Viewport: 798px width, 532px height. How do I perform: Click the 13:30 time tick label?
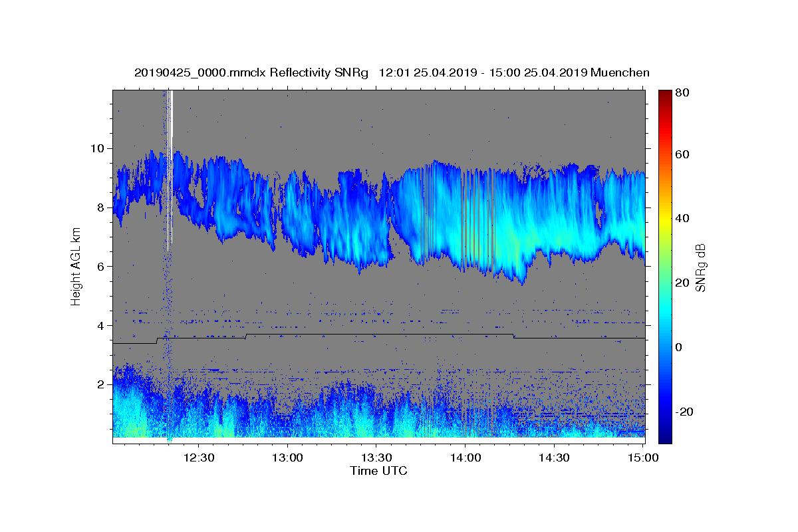[376, 458]
